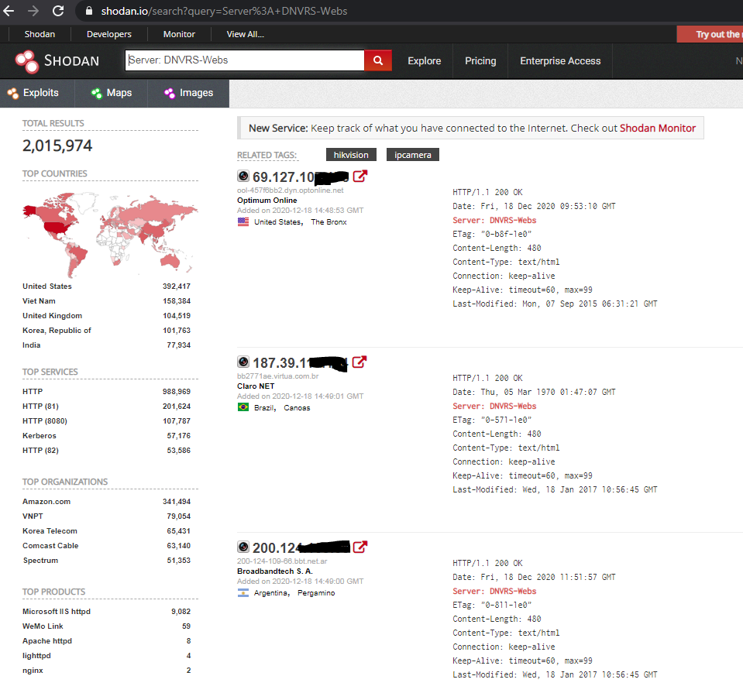Select the Monitor menu item

click(x=179, y=34)
